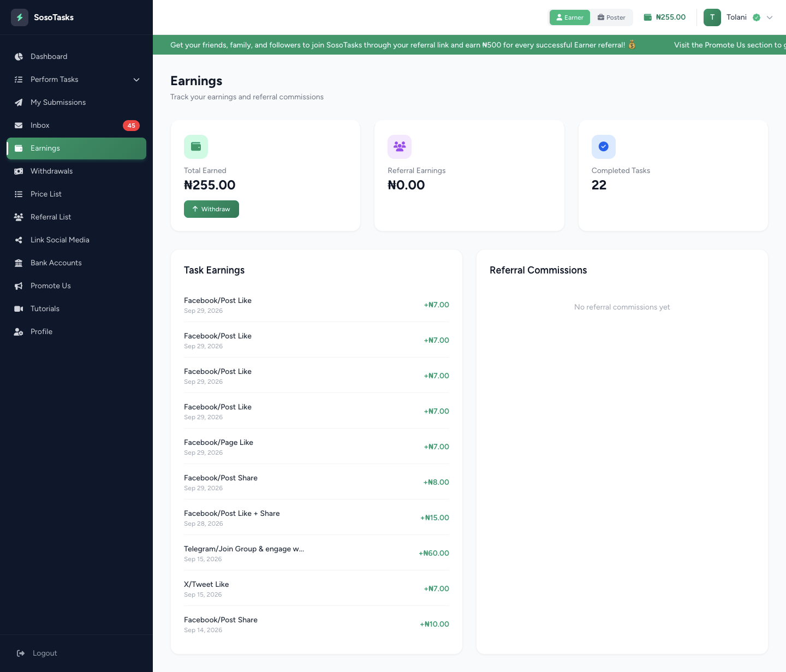Click the My Submissions paper plane icon
The height and width of the screenshot is (672, 786).
coord(19,103)
